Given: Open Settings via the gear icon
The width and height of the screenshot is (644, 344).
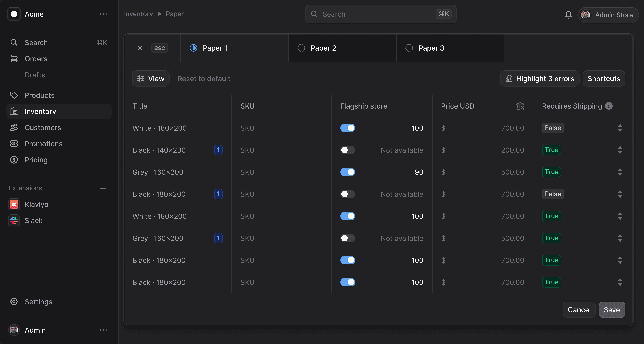Looking at the screenshot, I should 14,302.
